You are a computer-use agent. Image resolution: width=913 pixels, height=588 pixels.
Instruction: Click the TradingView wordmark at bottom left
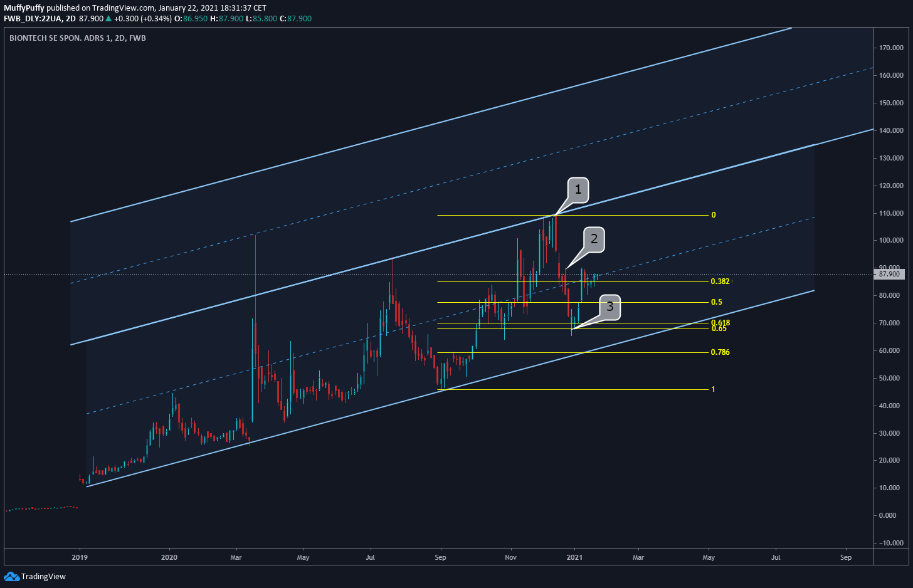(x=43, y=576)
